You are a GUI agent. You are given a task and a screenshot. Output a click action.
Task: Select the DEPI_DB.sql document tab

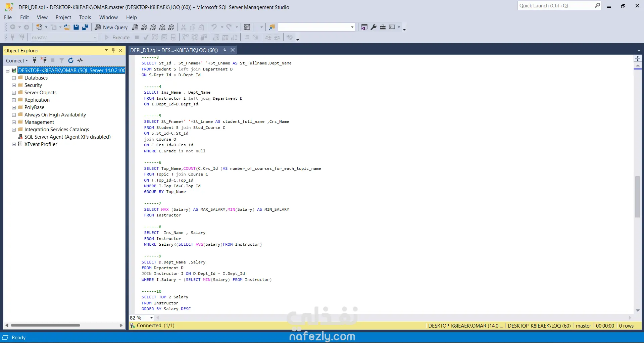[174, 50]
